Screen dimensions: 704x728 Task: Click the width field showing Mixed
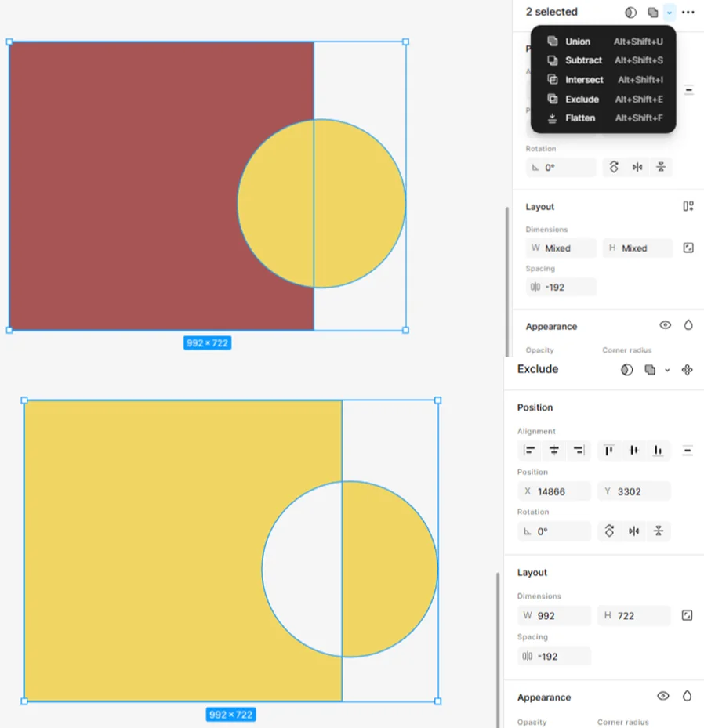click(x=561, y=248)
